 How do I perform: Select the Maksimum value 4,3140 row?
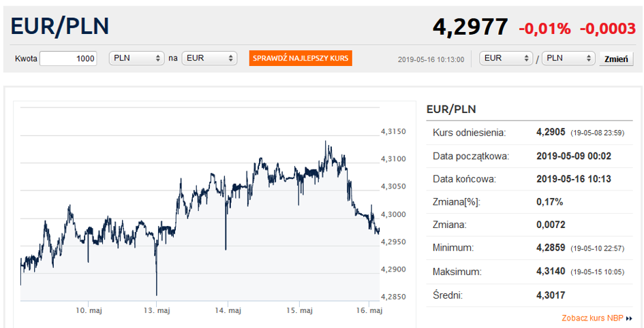coord(551,272)
